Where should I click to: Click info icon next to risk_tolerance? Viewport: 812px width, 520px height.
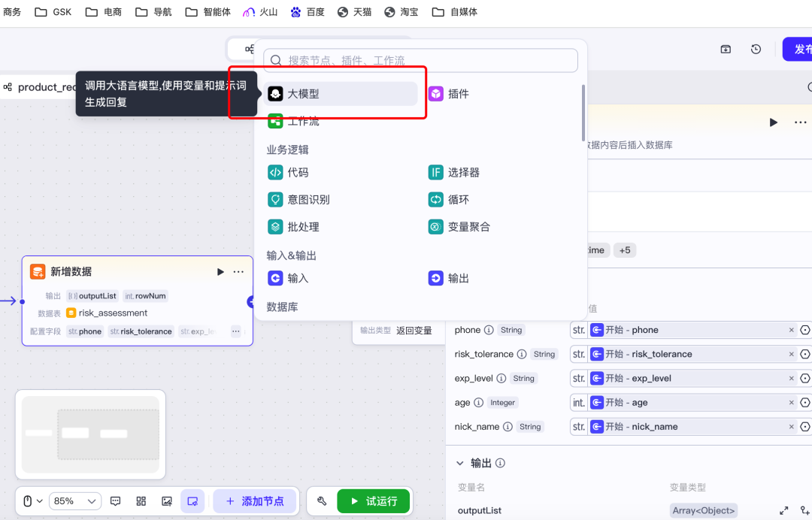pyautogui.click(x=522, y=354)
